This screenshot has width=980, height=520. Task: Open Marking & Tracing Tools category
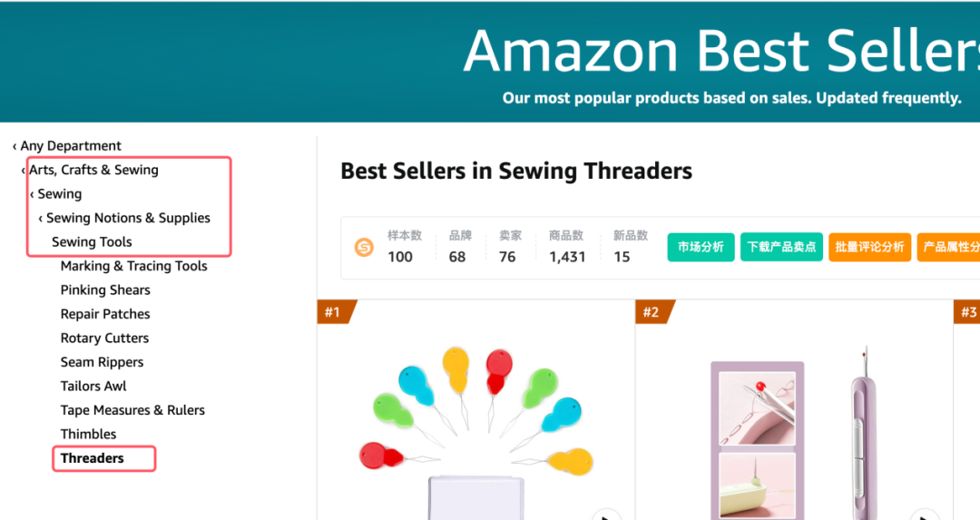click(133, 266)
